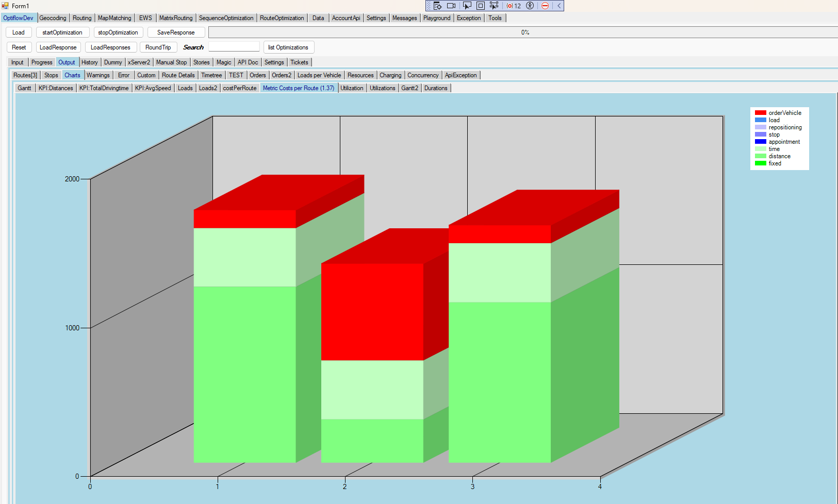
Task: Open the Live Visual Tree icon
Action: 437,6
